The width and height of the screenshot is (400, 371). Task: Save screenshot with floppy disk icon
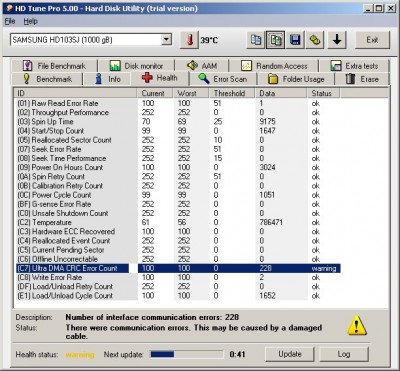click(x=295, y=40)
